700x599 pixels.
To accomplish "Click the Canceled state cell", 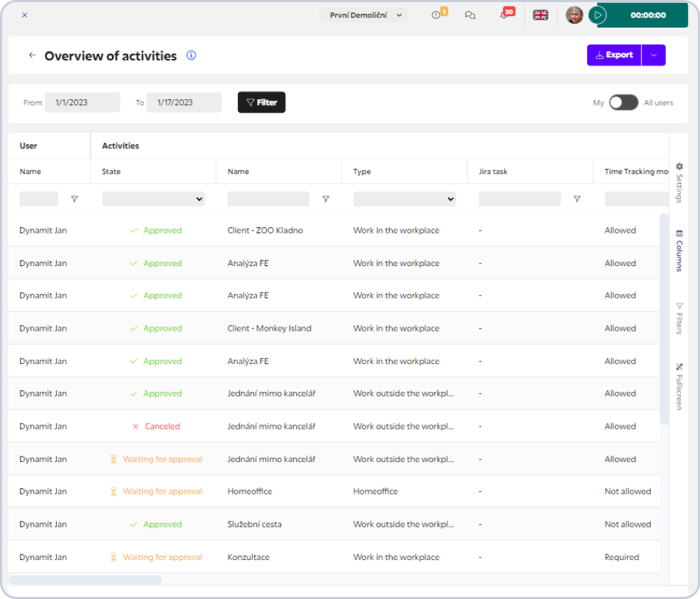I will coord(156,427).
